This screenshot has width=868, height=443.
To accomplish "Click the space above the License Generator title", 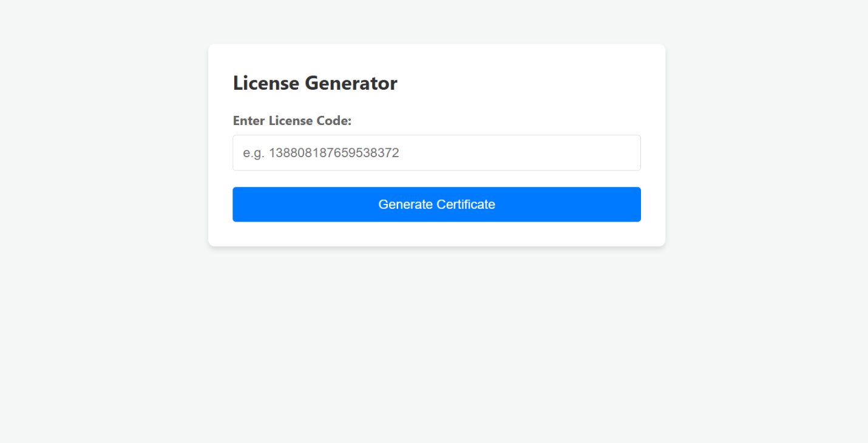I will [436, 58].
